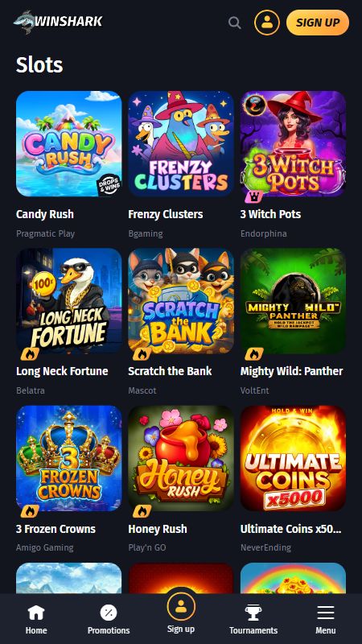The height and width of the screenshot is (644, 362).
Task: Click the hot flame badge on Scratch the Bank
Action: (x=142, y=353)
